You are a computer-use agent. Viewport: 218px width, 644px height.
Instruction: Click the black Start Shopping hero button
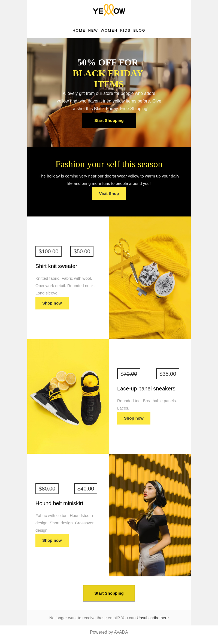[x=109, y=121]
